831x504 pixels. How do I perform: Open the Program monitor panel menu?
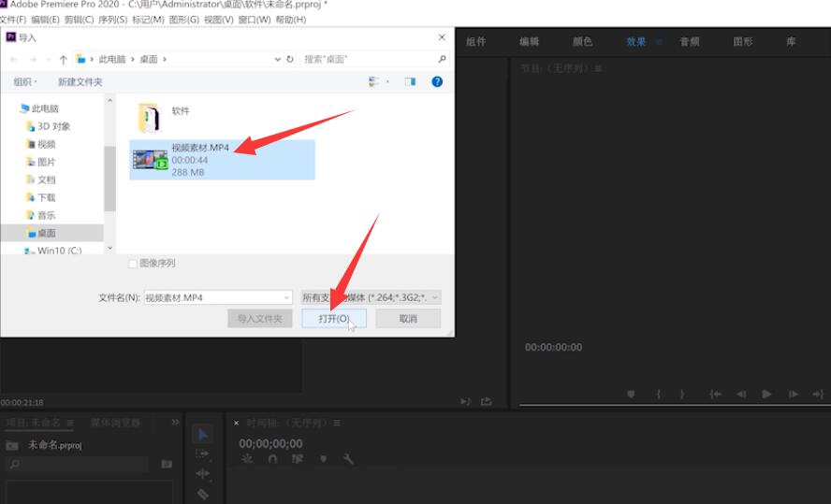(x=598, y=68)
